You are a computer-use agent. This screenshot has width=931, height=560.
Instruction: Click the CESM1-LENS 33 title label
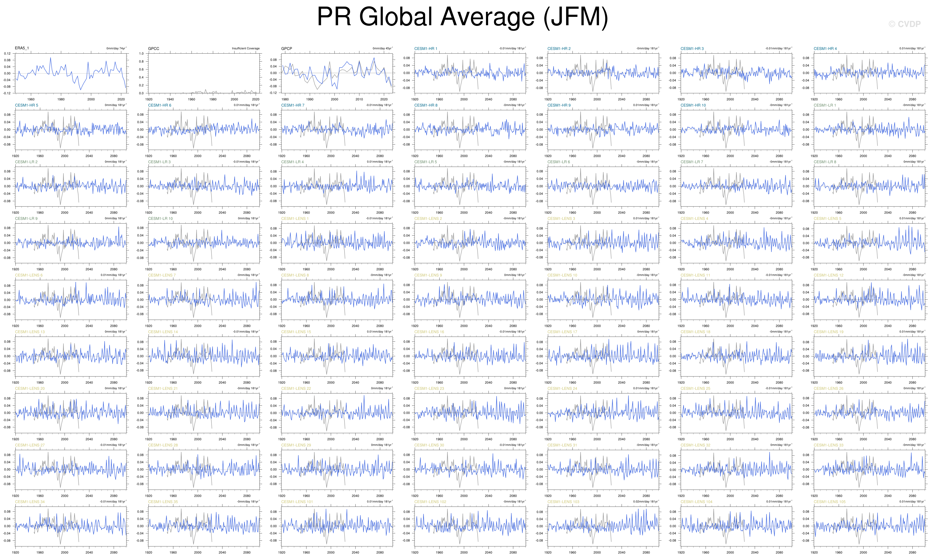coord(828,445)
